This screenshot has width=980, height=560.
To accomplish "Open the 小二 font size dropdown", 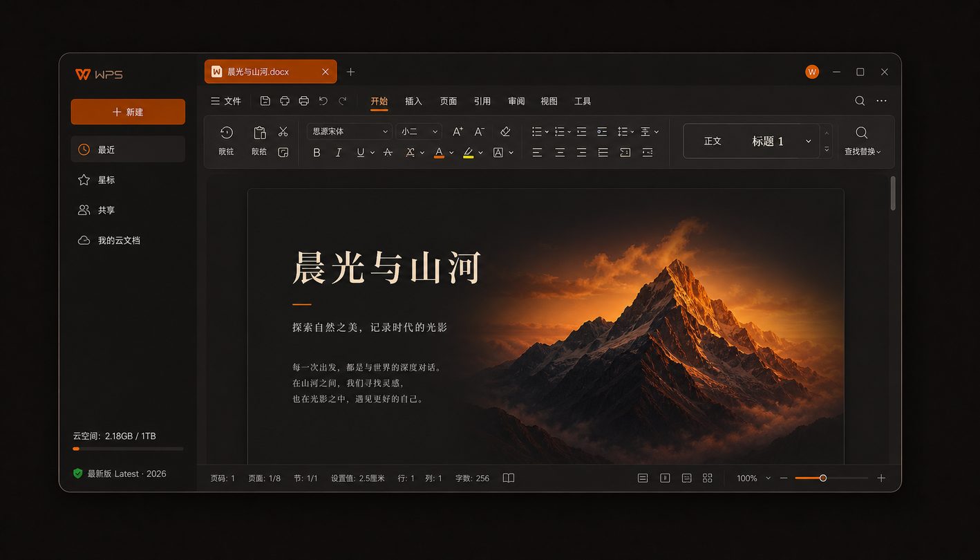I will pos(418,131).
